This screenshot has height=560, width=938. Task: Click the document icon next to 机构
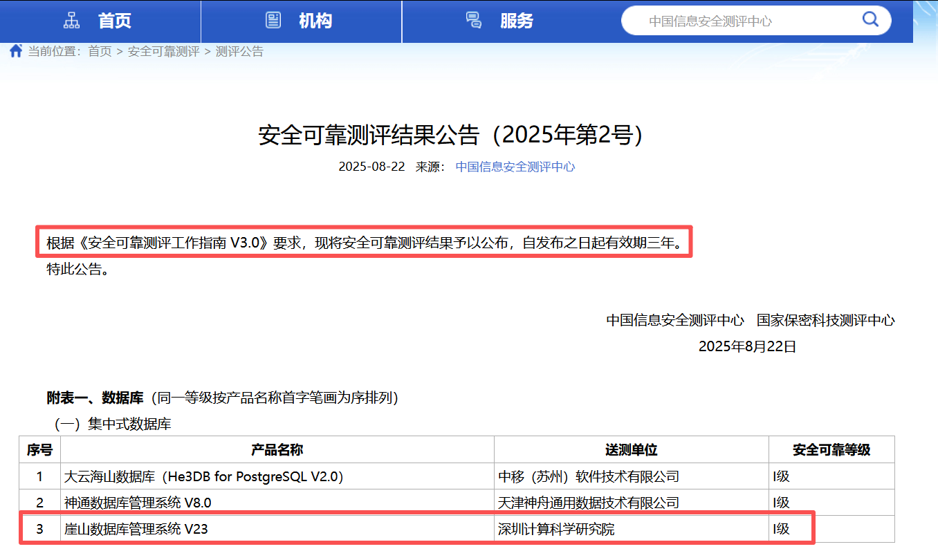click(273, 20)
